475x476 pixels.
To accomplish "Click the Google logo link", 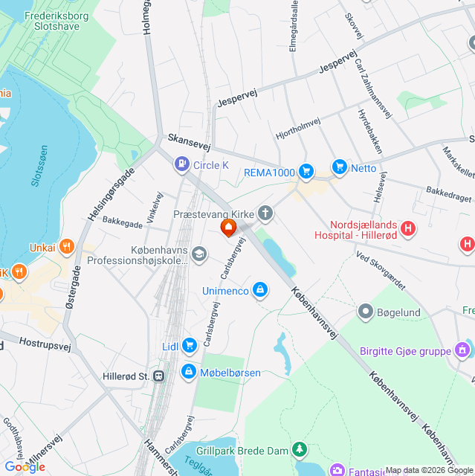I will tap(25, 467).
